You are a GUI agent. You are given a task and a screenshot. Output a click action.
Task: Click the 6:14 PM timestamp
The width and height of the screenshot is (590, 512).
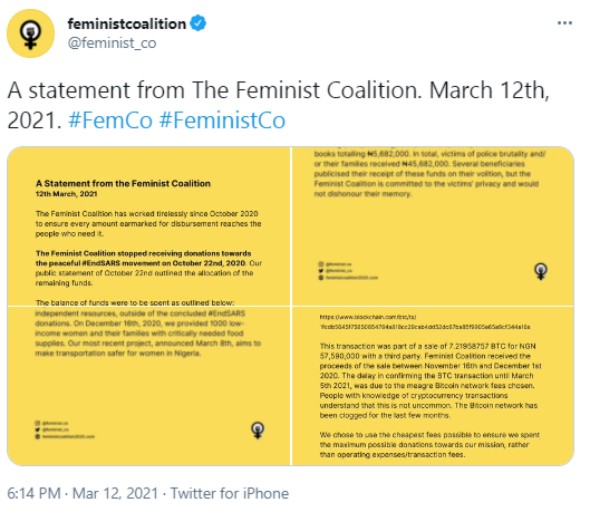coord(33,493)
